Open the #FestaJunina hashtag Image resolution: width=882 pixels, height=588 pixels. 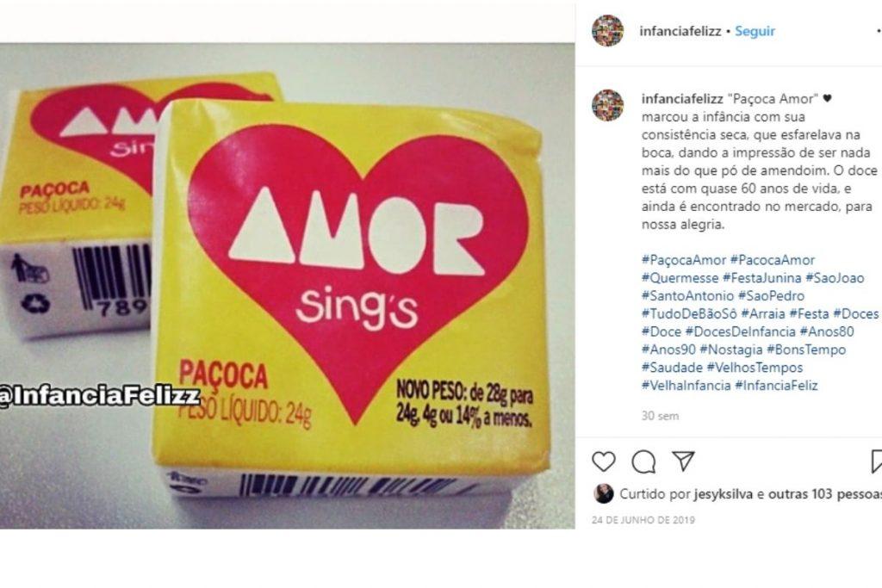coord(761,278)
